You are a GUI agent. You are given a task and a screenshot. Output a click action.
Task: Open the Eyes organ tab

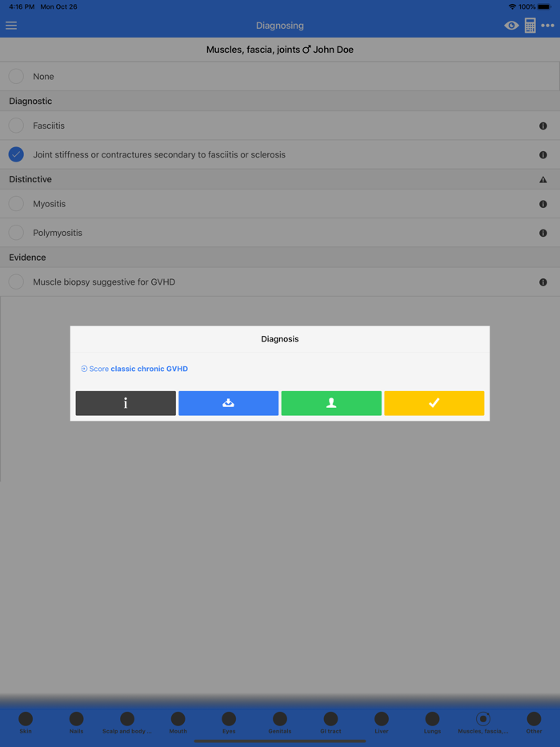(x=229, y=723)
